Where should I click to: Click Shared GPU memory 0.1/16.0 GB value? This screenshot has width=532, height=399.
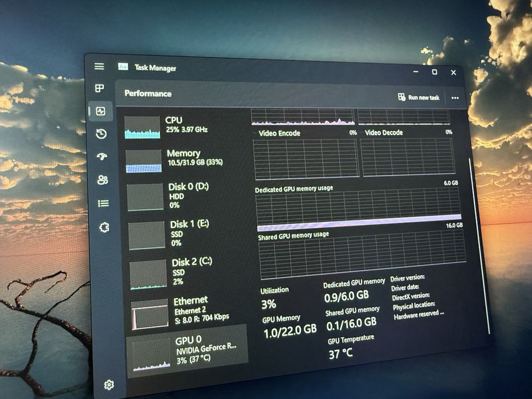(x=351, y=323)
